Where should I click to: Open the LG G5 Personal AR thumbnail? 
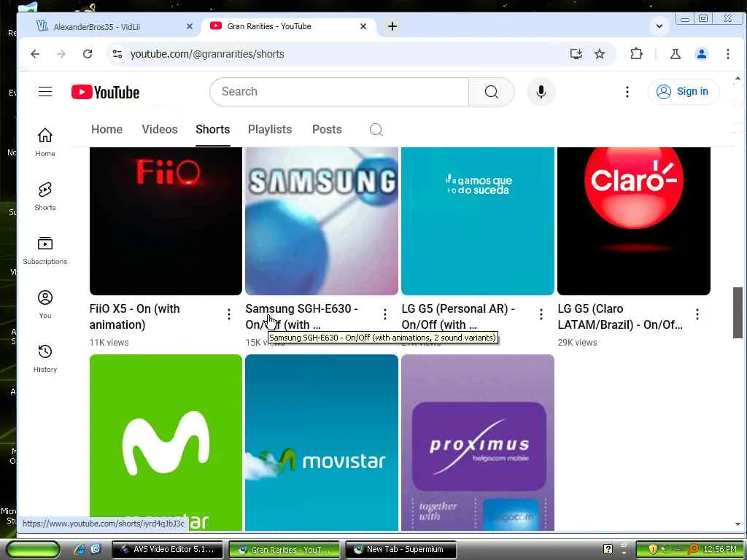pyautogui.click(x=478, y=221)
